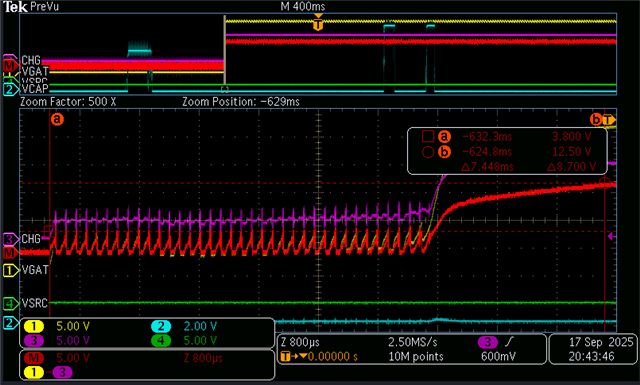Screen dimensions: 640x385
Task: Select cyan channel 2 badge in readout
Action: [x=161, y=326]
